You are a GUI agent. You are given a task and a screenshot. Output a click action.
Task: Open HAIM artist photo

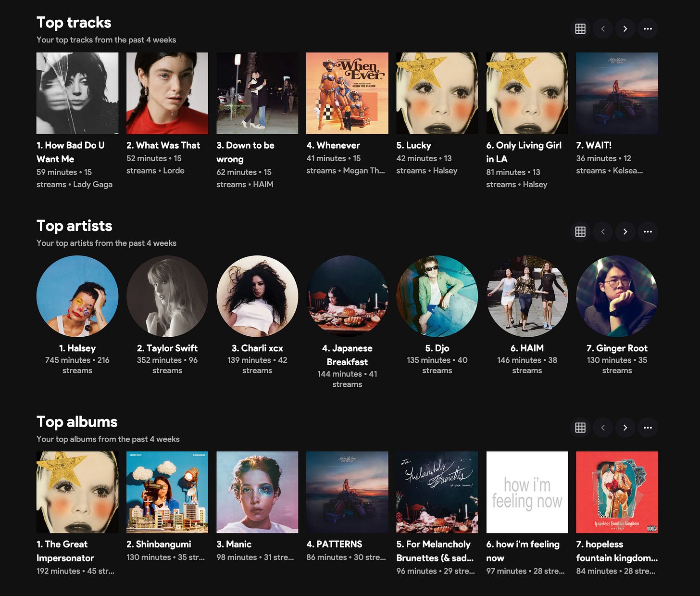[527, 296]
